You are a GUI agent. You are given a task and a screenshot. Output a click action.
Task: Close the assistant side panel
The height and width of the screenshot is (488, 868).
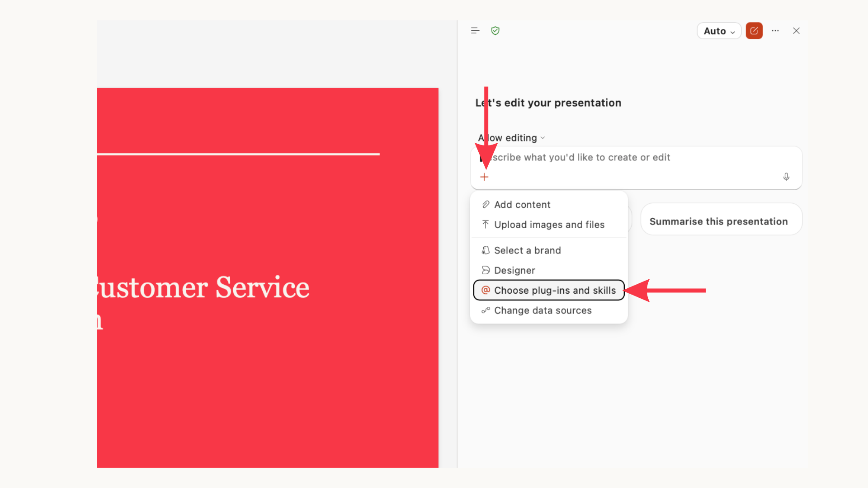(x=796, y=31)
